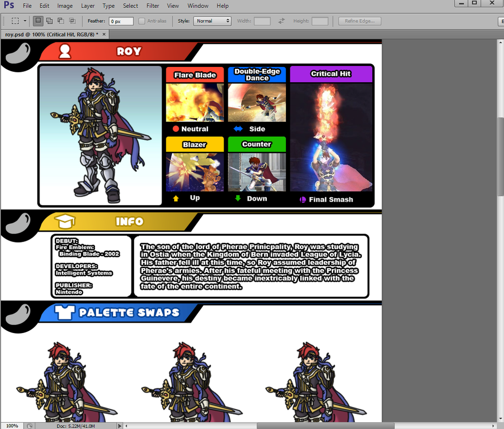Open the Filter menu
Viewport: 504px width, 429px height.
coord(153,6)
